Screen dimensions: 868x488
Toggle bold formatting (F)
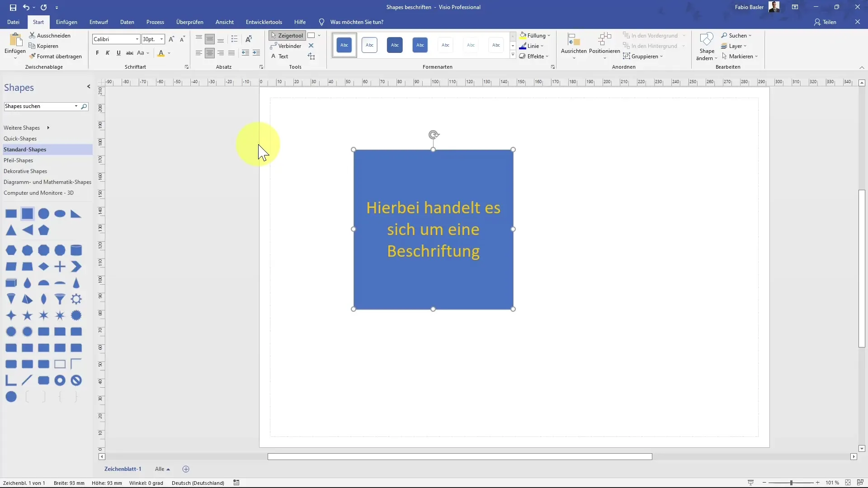point(97,53)
